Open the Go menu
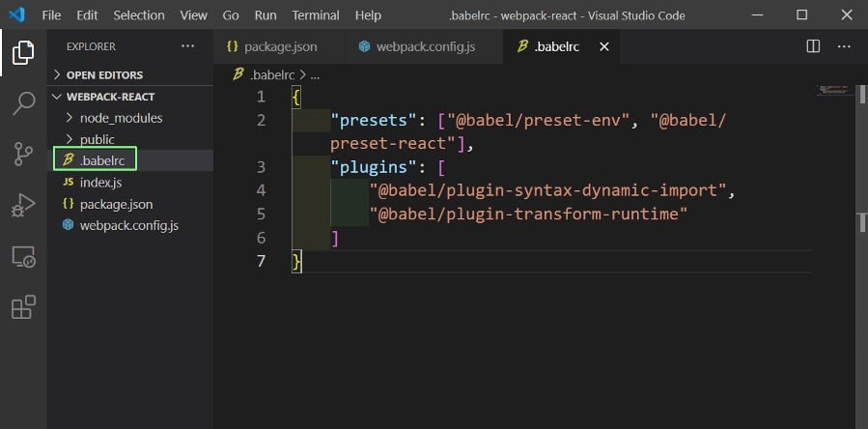The height and width of the screenshot is (429, 868). tap(231, 15)
